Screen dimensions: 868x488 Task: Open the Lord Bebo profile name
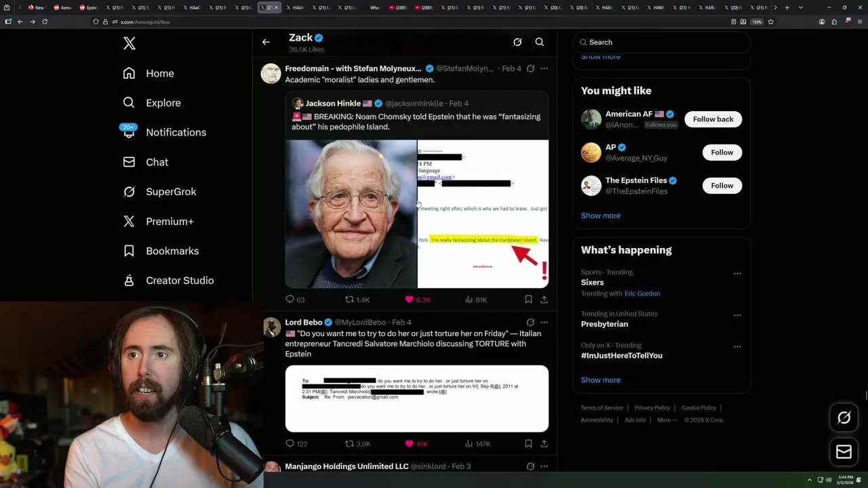coord(304,323)
